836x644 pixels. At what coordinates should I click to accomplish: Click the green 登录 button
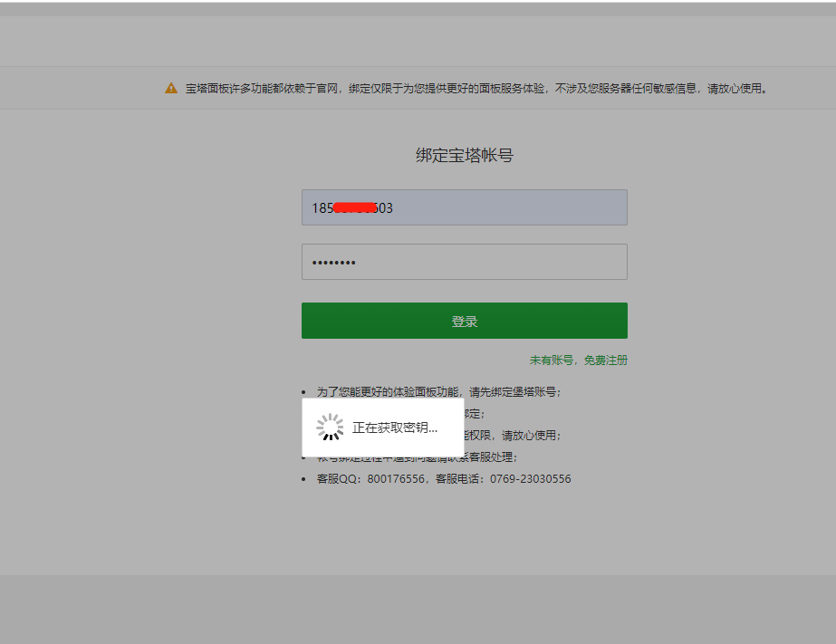pyautogui.click(x=465, y=321)
